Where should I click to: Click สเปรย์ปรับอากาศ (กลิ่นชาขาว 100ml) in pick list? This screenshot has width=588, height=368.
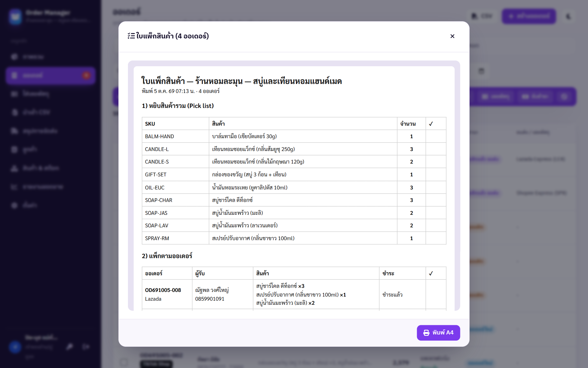pyautogui.click(x=253, y=238)
